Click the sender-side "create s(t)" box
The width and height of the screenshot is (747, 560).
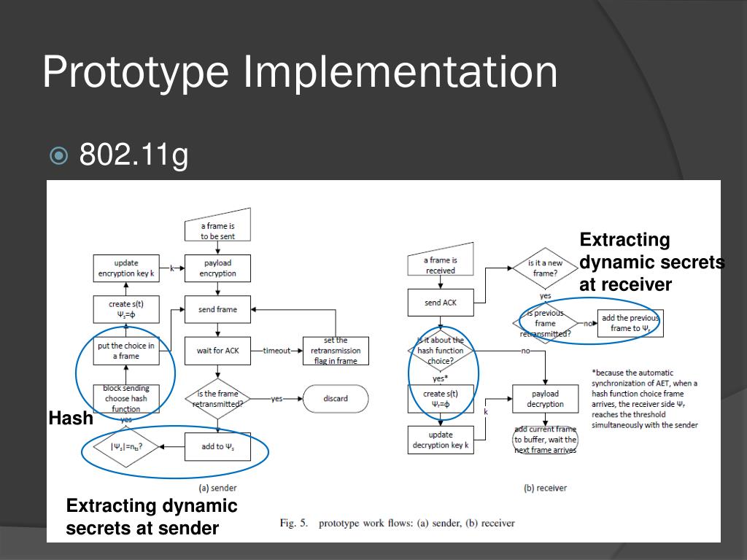click(126, 309)
